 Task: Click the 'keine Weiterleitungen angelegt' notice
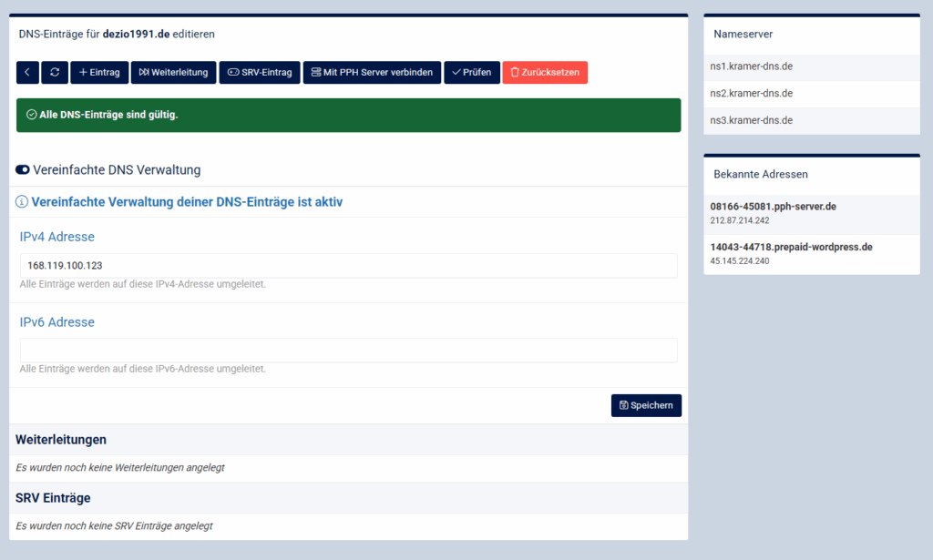[120, 468]
